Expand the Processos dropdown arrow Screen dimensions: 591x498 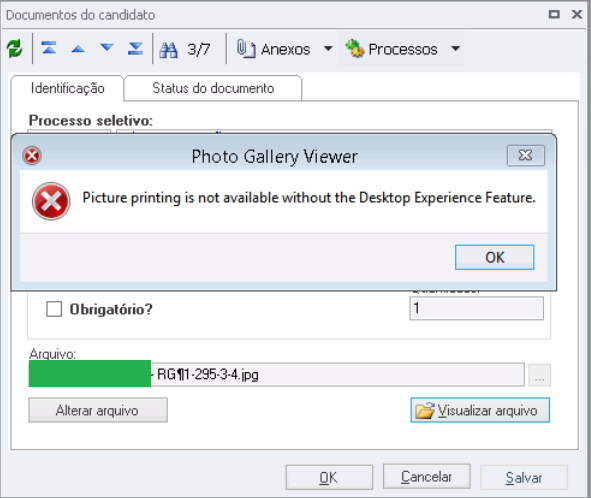point(456,48)
